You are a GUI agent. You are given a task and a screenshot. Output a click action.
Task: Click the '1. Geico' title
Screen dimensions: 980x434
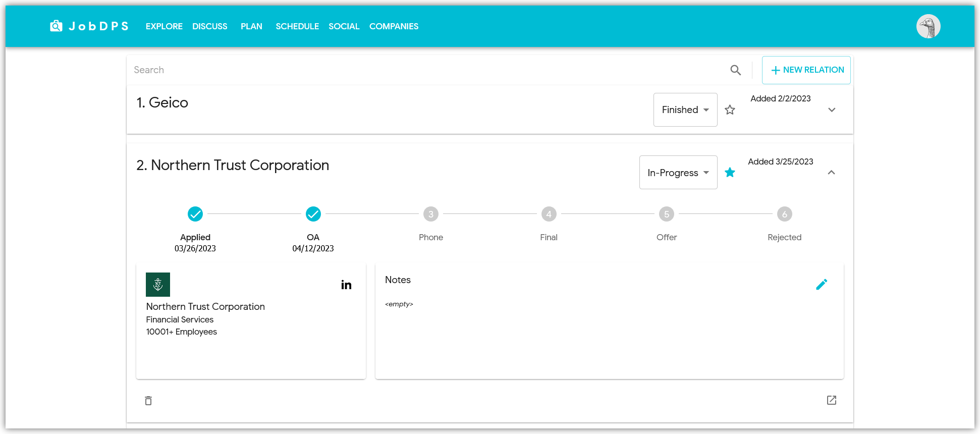(162, 102)
